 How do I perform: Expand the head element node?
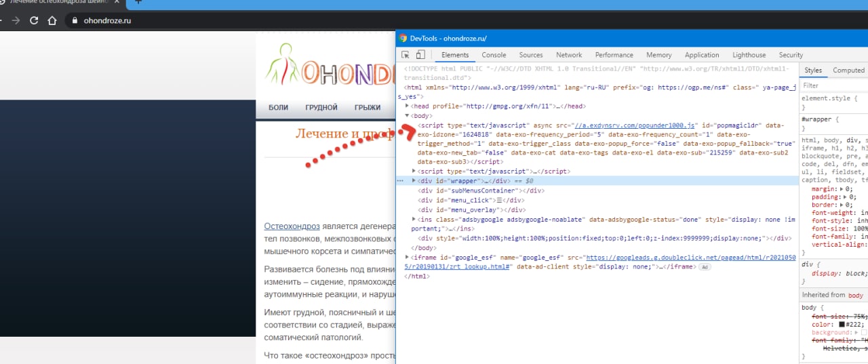click(407, 106)
